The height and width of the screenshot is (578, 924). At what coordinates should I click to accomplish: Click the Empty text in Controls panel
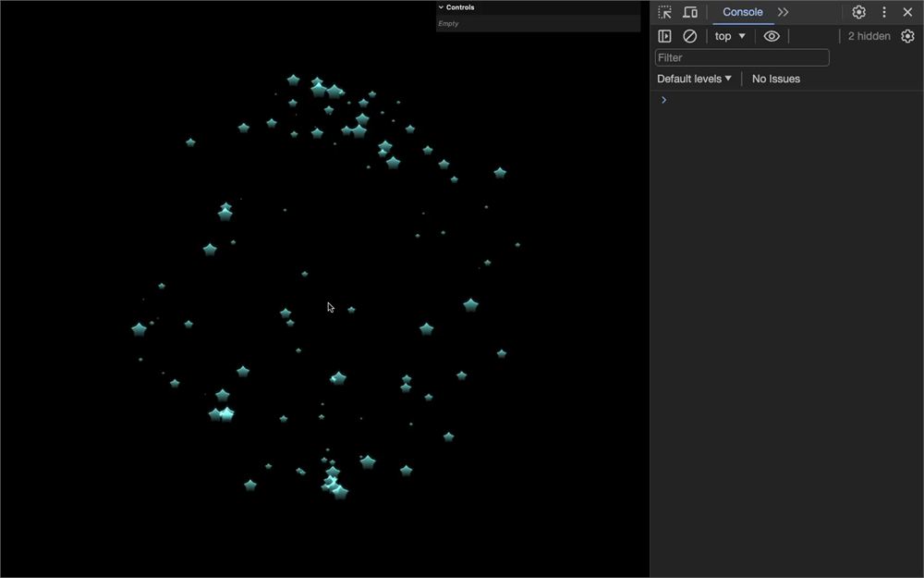pyautogui.click(x=448, y=24)
